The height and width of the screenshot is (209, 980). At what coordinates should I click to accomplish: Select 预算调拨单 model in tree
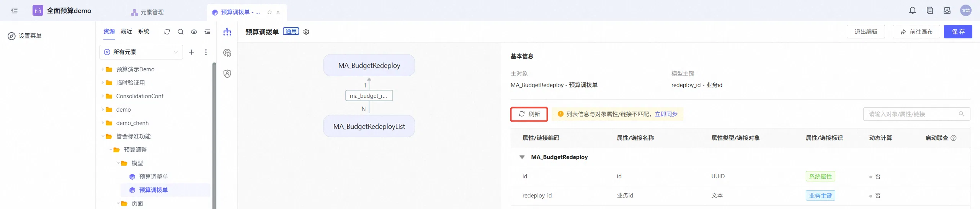(154, 190)
